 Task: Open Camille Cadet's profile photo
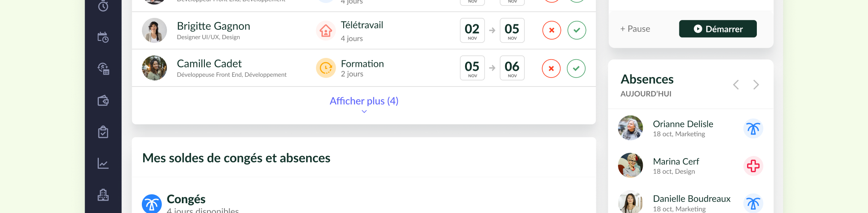[154, 68]
